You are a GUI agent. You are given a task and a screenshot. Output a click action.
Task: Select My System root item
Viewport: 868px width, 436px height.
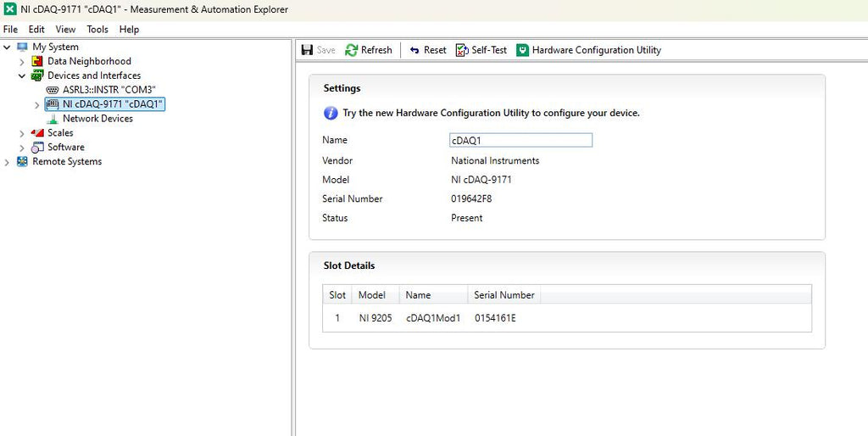click(55, 48)
